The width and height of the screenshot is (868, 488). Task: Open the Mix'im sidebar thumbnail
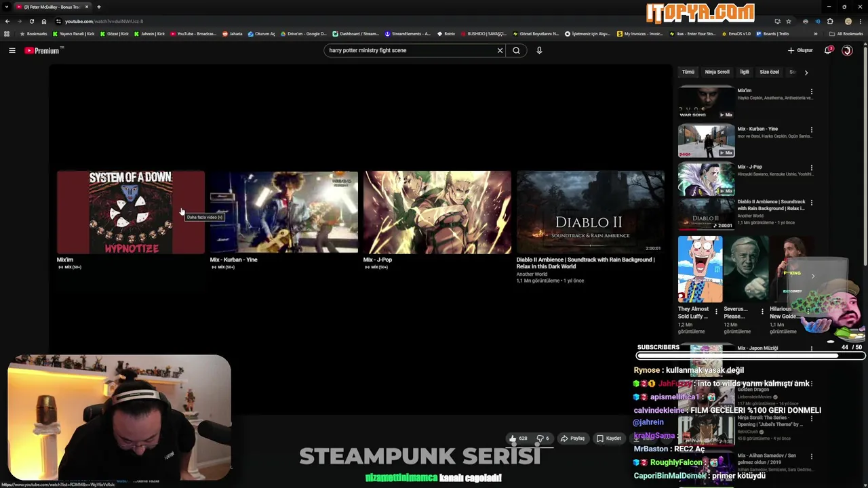pyautogui.click(x=706, y=102)
